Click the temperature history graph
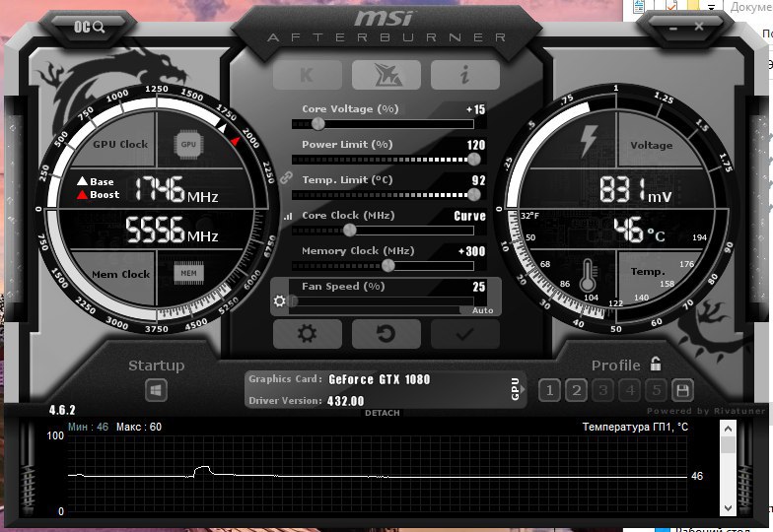 point(377,475)
